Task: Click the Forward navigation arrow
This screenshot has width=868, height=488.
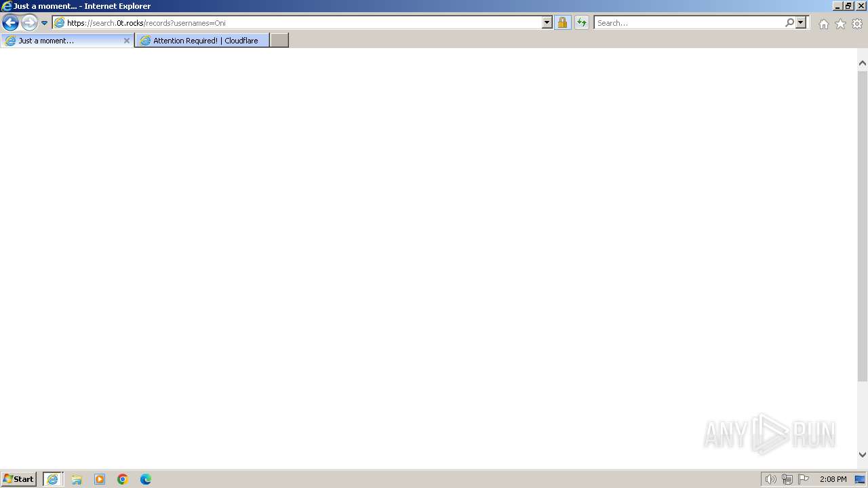Action: pyautogui.click(x=29, y=22)
